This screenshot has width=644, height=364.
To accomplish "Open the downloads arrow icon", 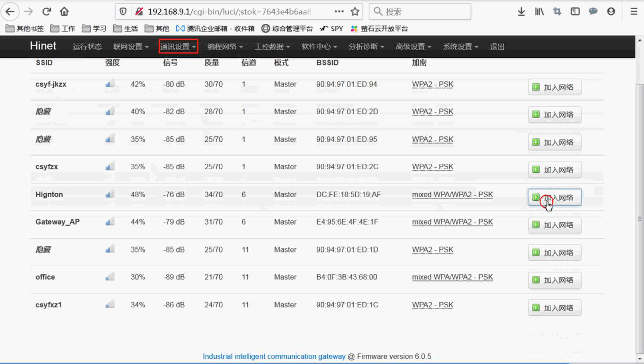I will click(521, 11).
